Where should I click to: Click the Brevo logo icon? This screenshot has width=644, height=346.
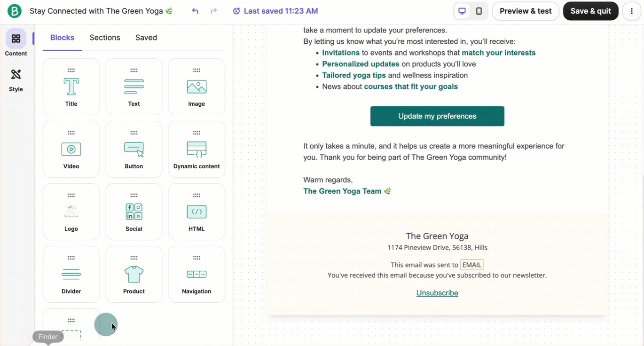click(15, 11)
